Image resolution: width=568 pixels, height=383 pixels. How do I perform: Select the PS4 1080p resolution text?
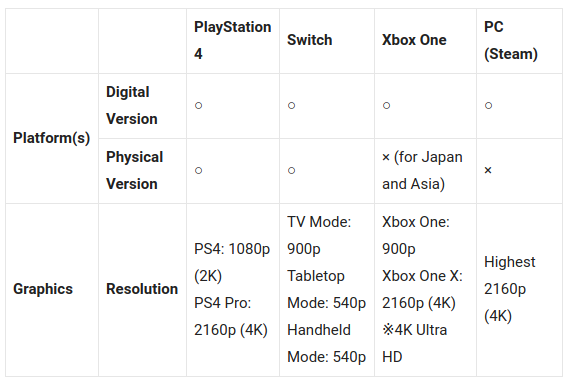(x=232, y=262)
